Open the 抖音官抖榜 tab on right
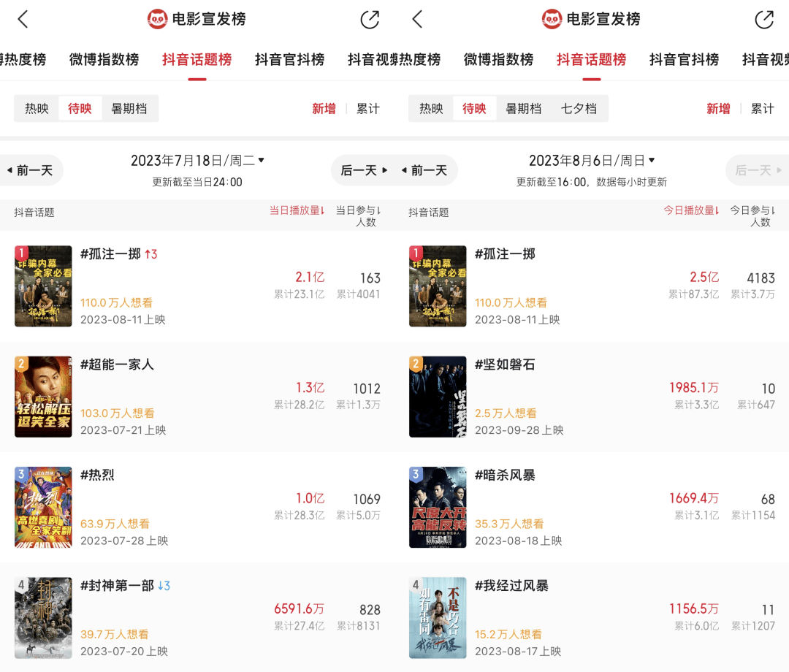This screenshot has width=789, height=672. pyautogui.click(x=684, y=59)
